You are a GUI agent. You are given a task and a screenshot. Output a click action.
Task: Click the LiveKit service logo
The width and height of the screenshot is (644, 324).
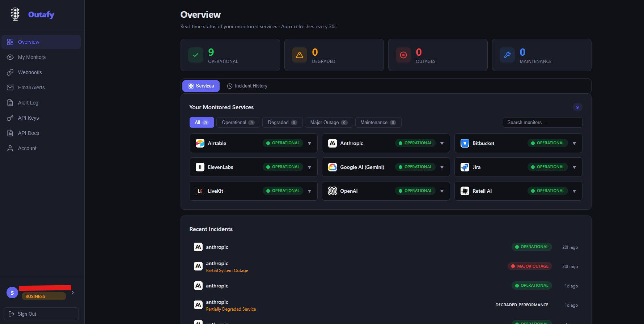coord(200,191)
